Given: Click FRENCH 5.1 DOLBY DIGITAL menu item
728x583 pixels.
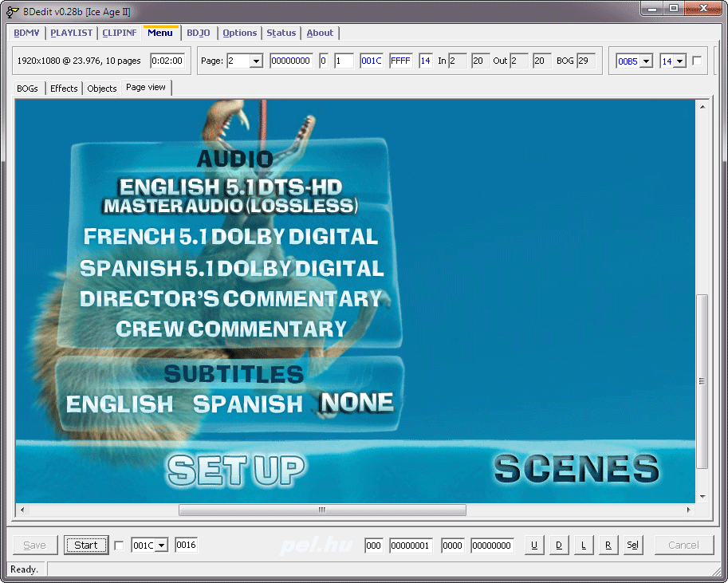Looking at the screenshot, I should point(230,236).
